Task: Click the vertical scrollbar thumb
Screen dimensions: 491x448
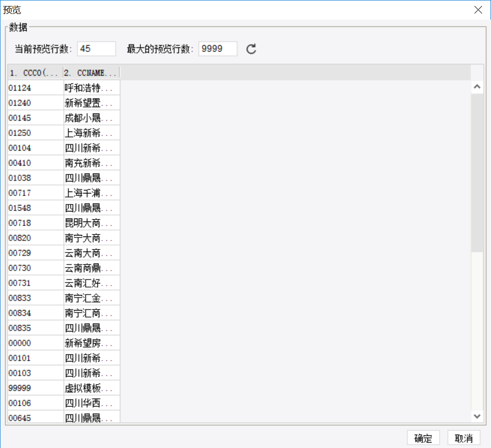Action: click(477, 172)
